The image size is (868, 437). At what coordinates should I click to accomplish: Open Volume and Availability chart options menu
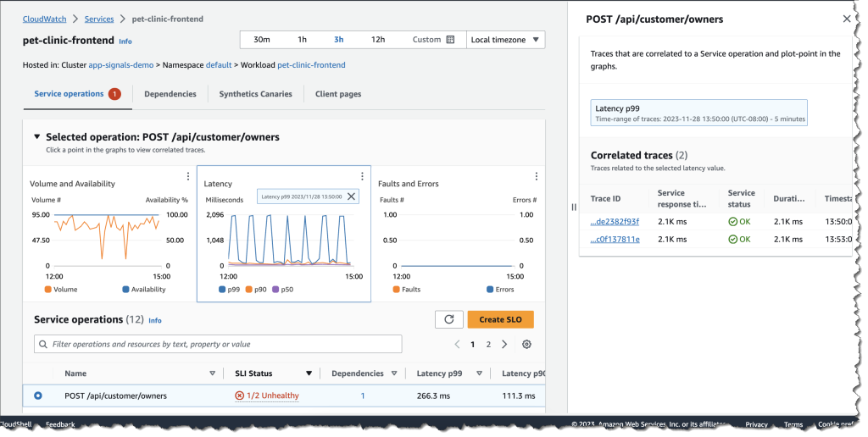click(187, 176)
